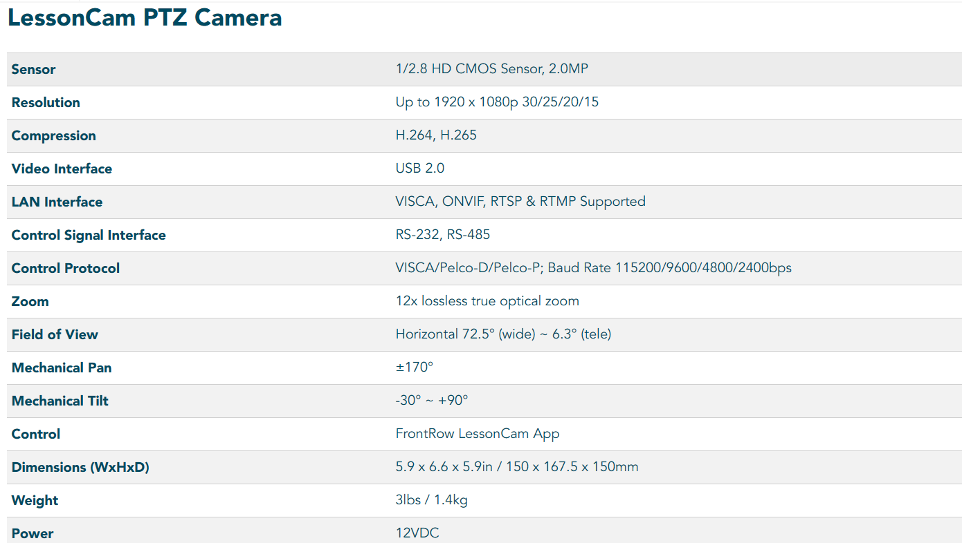
Task: Click the FrontRow LessonCam App text
Action: [477, 434]
